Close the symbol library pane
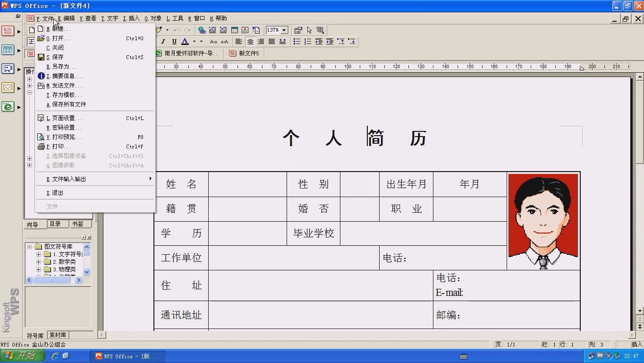The height and width of the screenshot is (363, 644). [x=89, y=237]
